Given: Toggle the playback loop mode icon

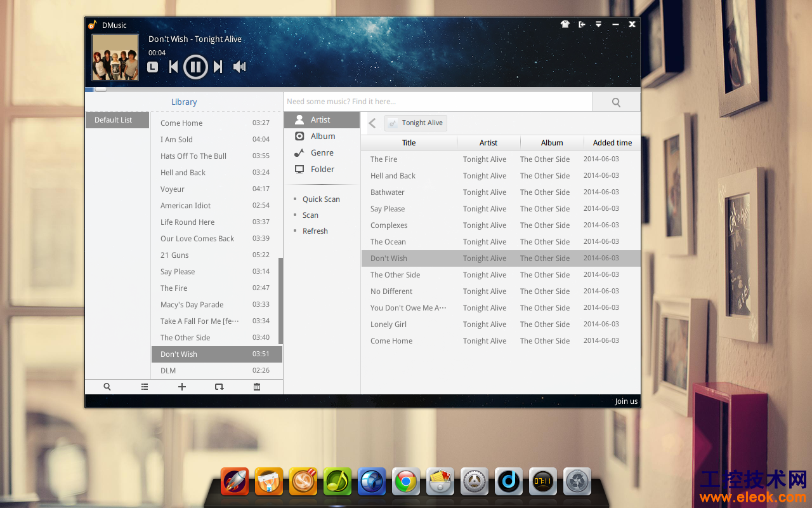Looking at the screenshot, I should tap(219, 387).
